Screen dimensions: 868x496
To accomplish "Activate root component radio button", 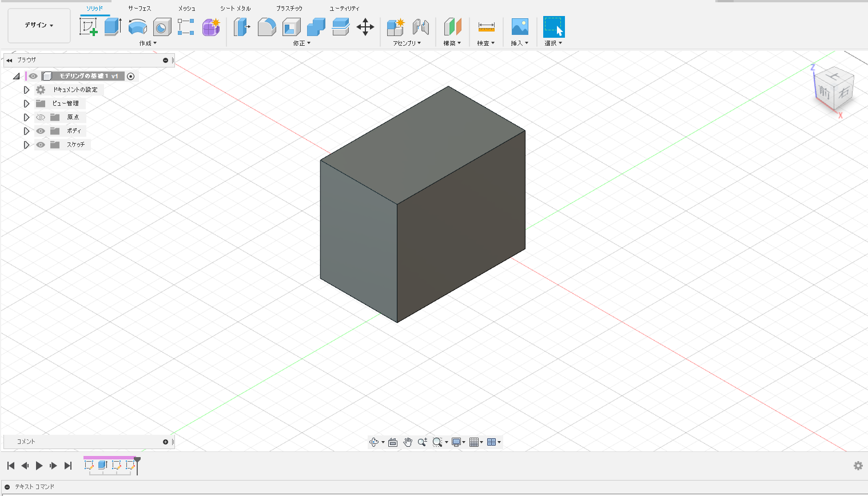I will pos(131,76).
